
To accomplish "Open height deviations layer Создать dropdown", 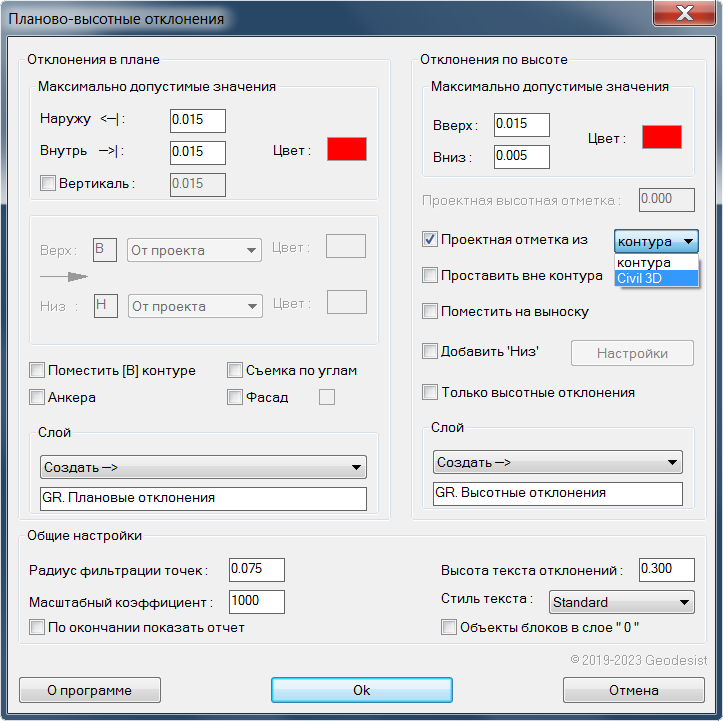I will pos(558,462).
